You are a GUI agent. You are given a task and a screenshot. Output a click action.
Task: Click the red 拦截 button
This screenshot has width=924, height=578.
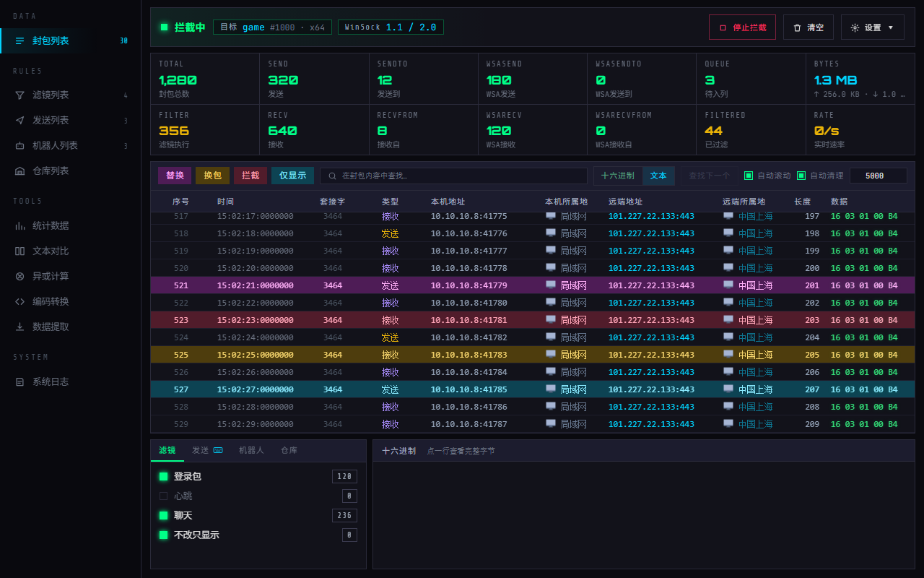click(x=250, y=176)
